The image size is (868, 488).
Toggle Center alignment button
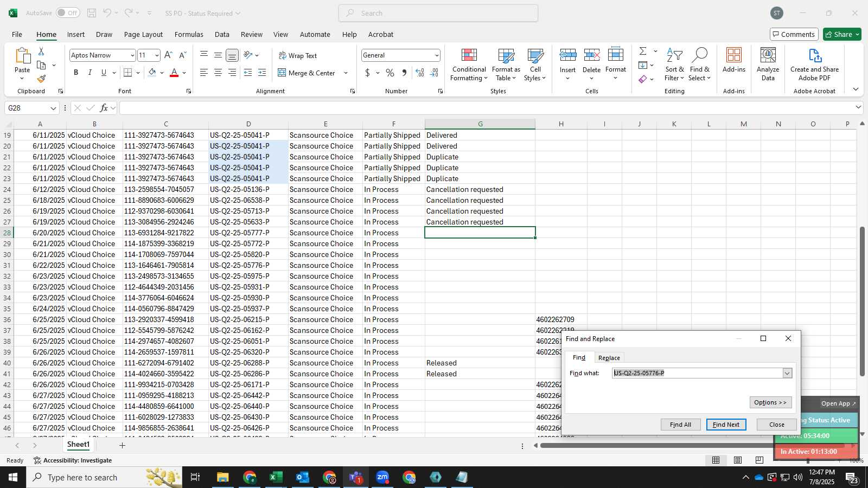[218, 73]
